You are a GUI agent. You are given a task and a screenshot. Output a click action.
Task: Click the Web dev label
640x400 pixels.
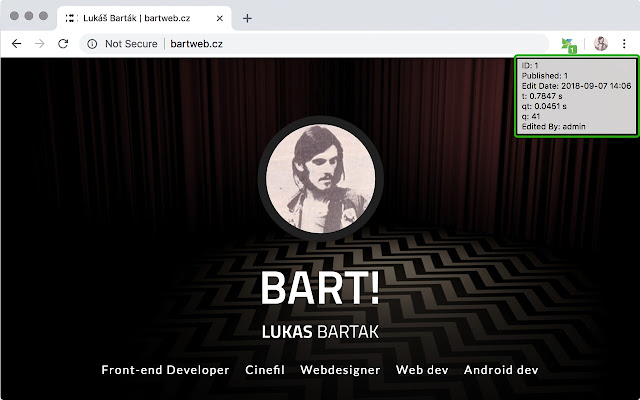click(x=421, y=370)
